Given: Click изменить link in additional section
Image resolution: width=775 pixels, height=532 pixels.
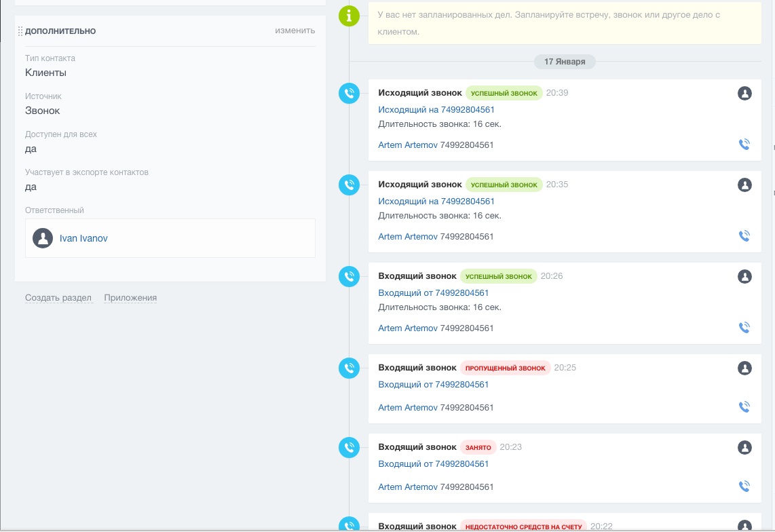Looking at the screenshot, I should coord(295,31).
